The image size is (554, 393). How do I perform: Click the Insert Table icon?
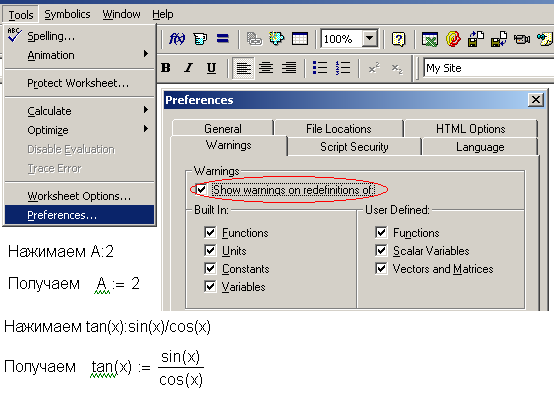300,39
